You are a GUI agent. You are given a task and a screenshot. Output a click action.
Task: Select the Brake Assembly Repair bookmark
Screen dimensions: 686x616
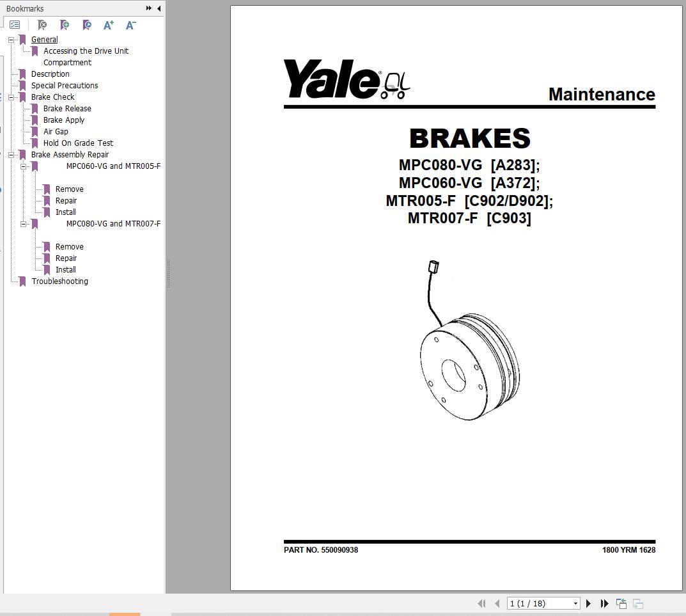pos(70,155)
